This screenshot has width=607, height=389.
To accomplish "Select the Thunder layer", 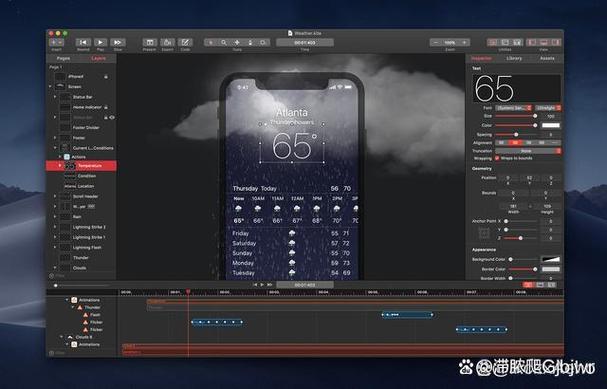I will click(x=81, y=257).
